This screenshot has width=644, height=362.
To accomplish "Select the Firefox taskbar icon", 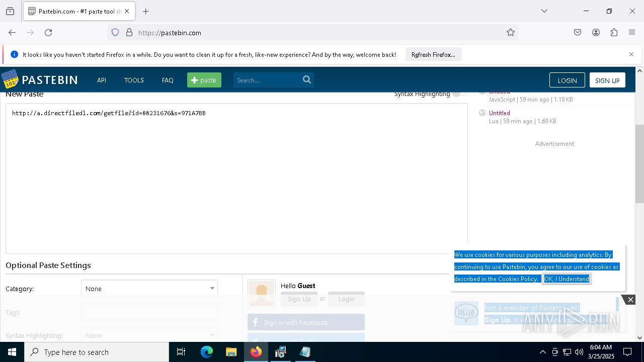I will (x=256, y=352).
